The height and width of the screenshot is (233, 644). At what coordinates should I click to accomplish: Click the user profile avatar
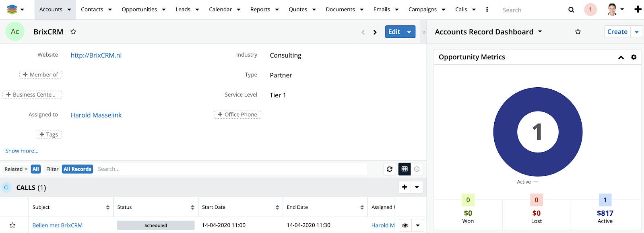[x=612, y=10]
